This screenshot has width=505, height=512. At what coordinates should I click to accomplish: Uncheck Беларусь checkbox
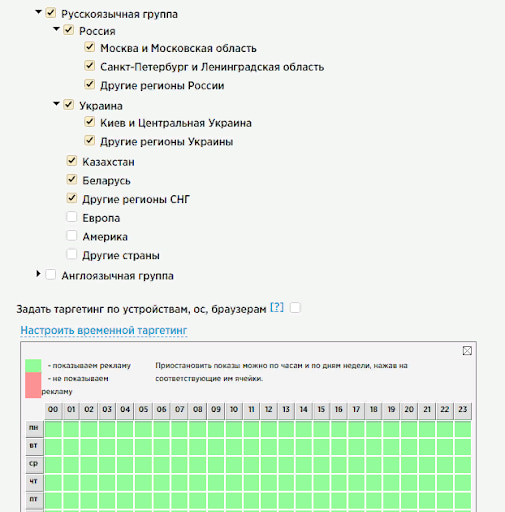click(x=72, y=179)
